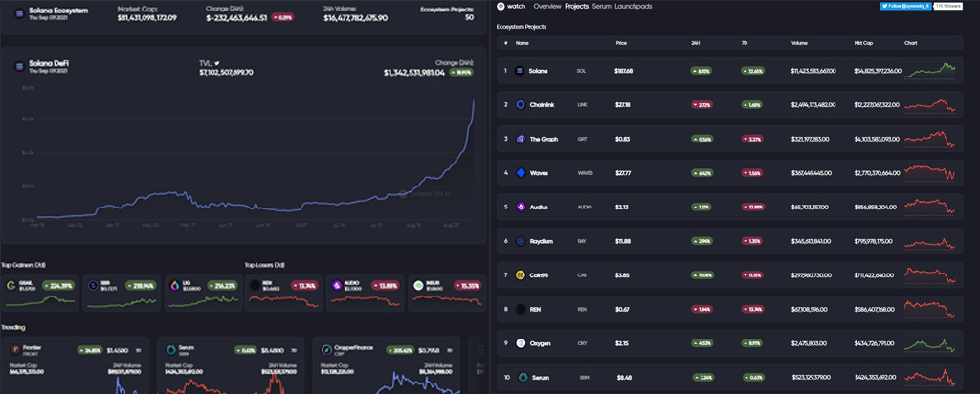Screen dimensions: 980x394
Task: Click the Coin98 project name
Action: coord(539,274)
